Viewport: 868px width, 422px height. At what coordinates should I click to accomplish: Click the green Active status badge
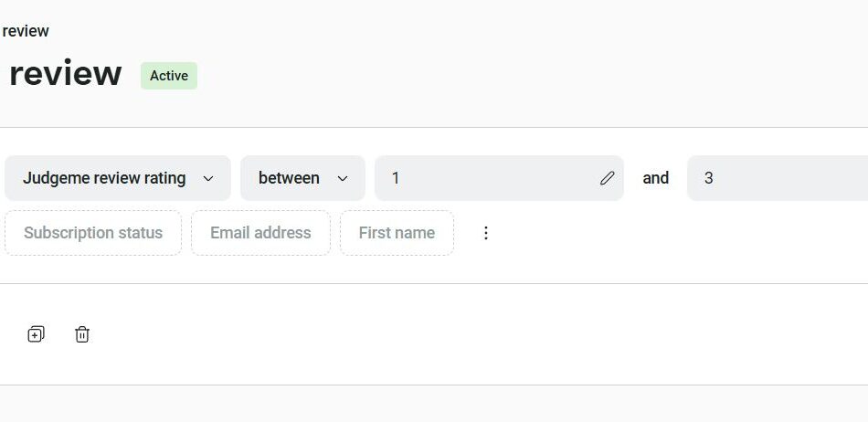[169, 76]
